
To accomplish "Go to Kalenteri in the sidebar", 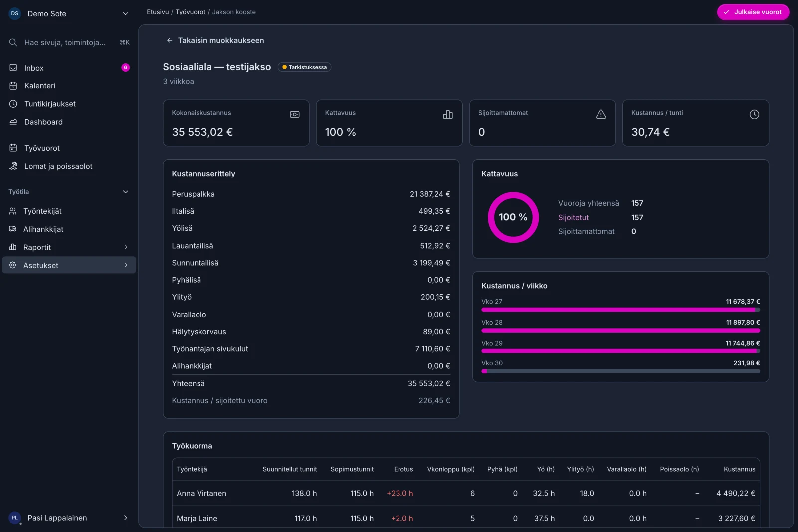I will (x=69, y=86).
